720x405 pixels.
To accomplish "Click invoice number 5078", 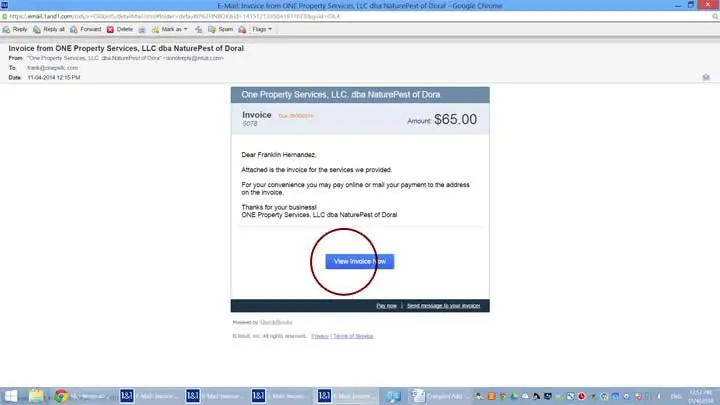I will pyautogui.click(x=250, y=124).
